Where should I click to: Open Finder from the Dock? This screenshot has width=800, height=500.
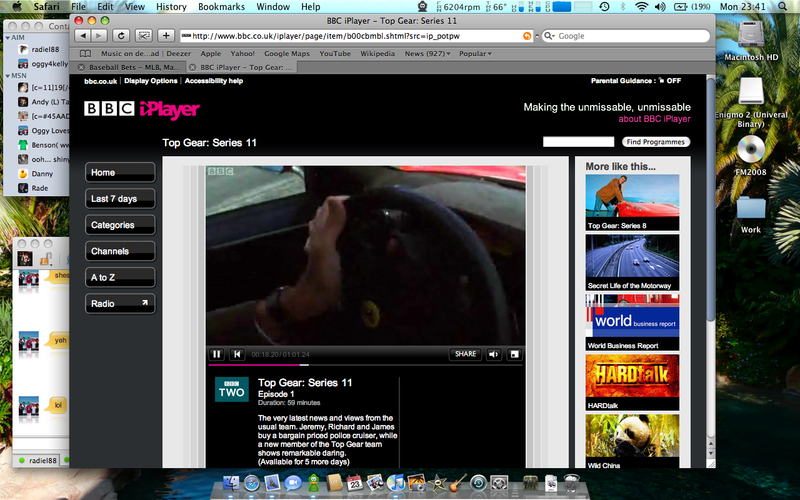click(231, 482)
